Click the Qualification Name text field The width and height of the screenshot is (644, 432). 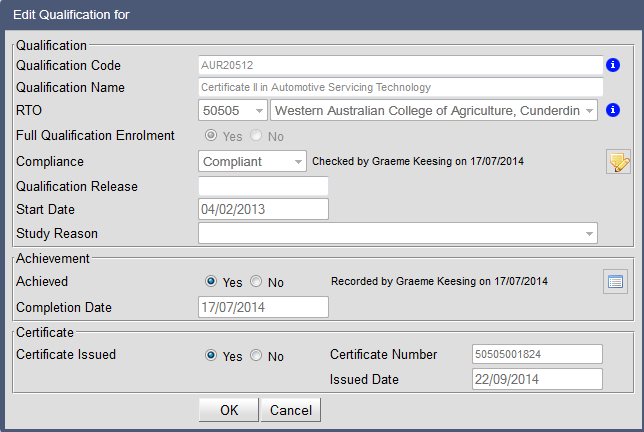coord(399,88)
